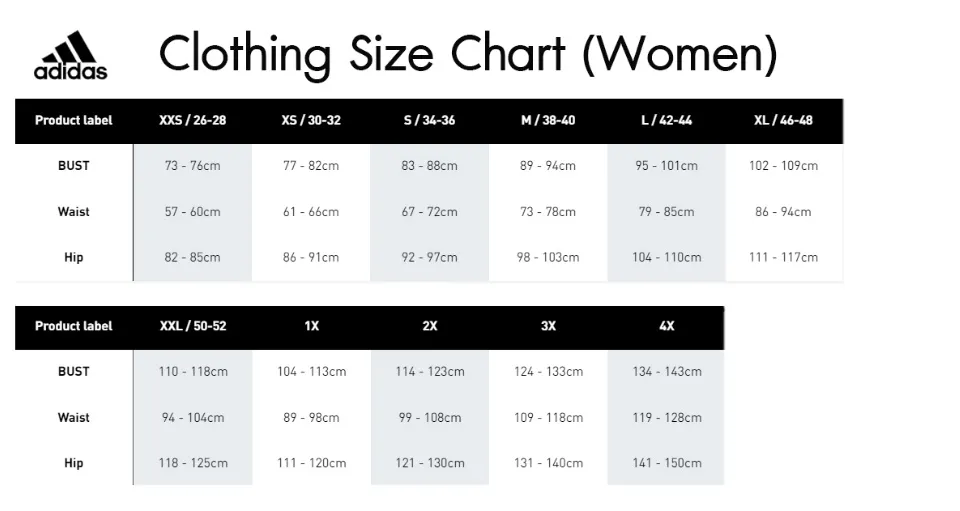Click the S / 34-36 size header
The height and width of the screenshot is (511, 960).
[429, 121]
